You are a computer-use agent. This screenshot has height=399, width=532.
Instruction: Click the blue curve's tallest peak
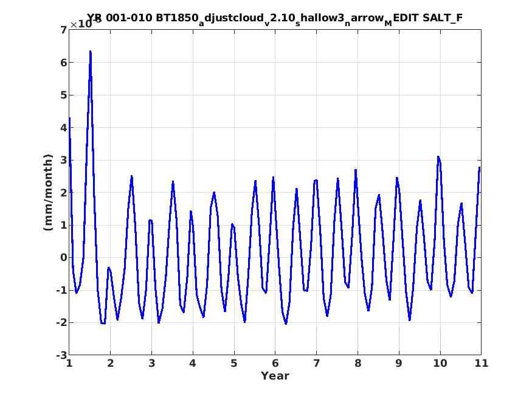pyautogui.click(x=90, y=52)
